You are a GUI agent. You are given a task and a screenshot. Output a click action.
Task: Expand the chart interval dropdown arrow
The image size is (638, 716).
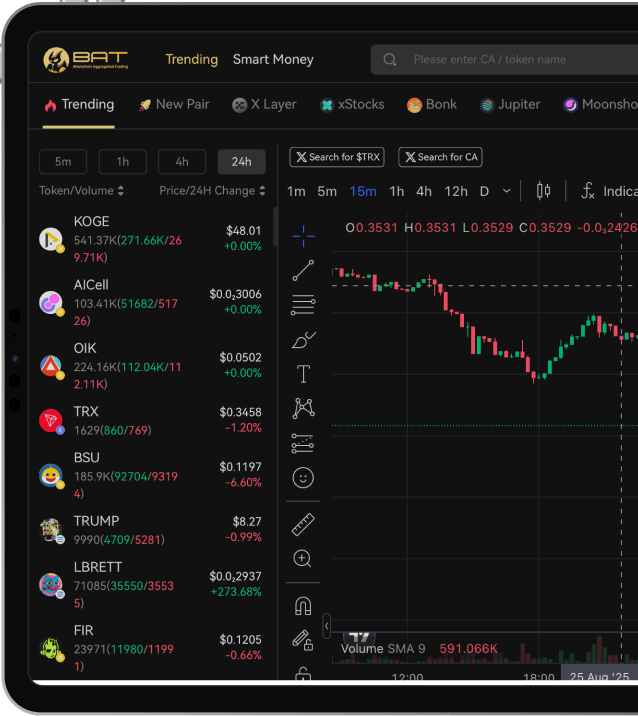click(x=507, y=191)
